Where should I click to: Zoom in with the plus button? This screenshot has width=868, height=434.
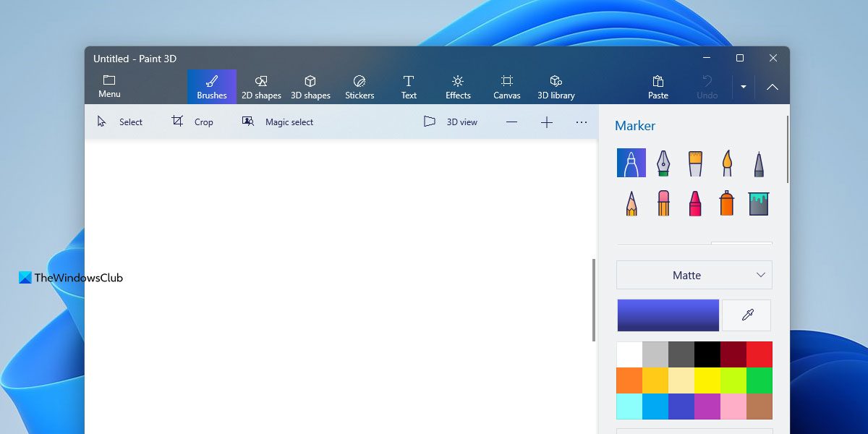click(546, 122)
